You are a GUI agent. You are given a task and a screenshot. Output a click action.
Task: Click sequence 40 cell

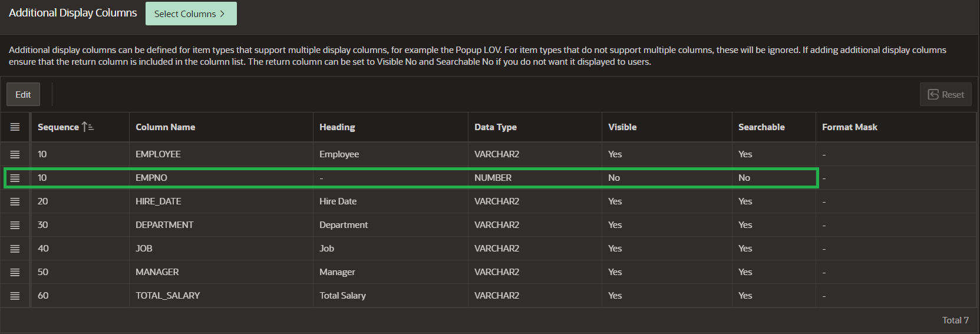(x=80, y=249)
